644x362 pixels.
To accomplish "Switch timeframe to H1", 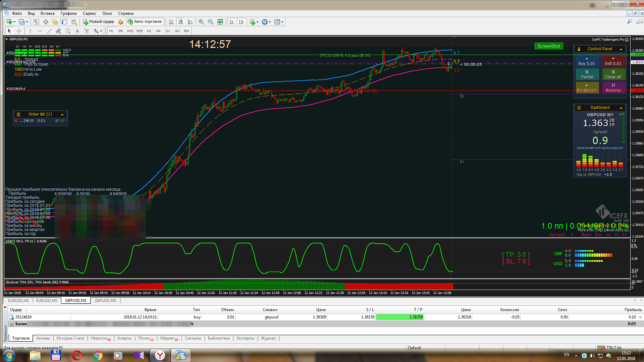I will [x=149, y=31].
